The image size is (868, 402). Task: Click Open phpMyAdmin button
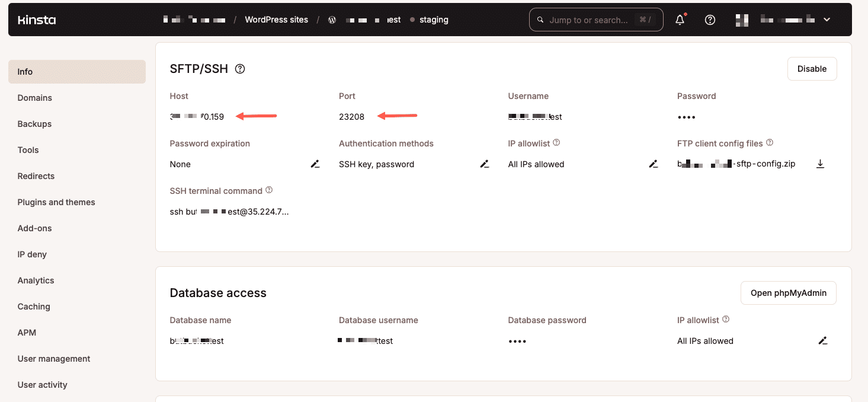[788, 293]
